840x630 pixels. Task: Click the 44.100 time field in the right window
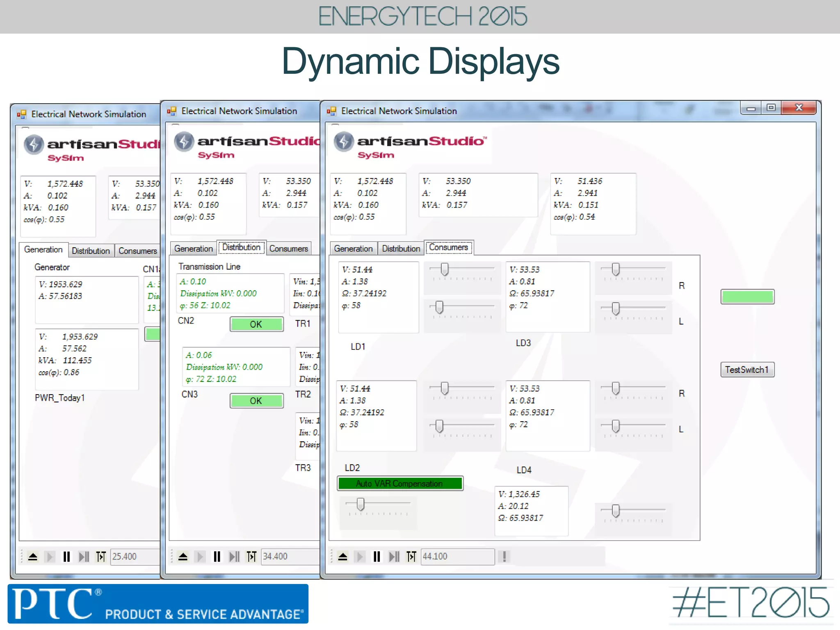[458, 557]
